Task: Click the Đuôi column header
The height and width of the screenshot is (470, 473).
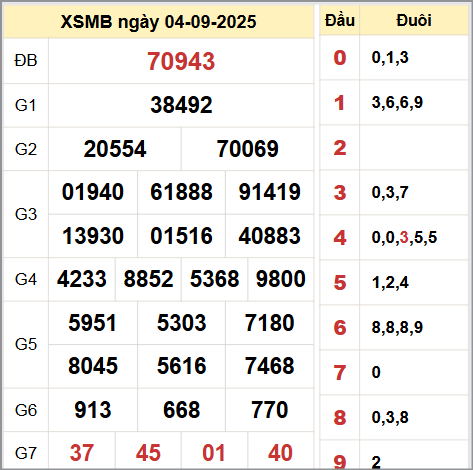Action: coord(414,21)
